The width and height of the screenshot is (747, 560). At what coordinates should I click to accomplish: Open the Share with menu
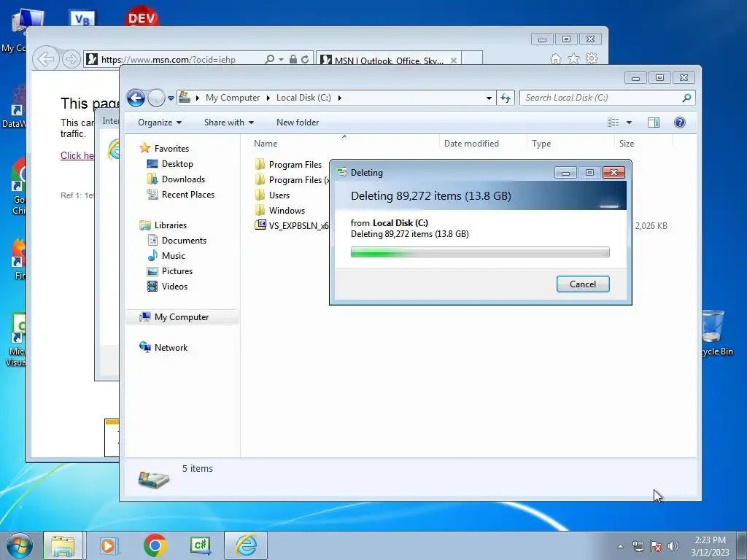tap(228, 122)
